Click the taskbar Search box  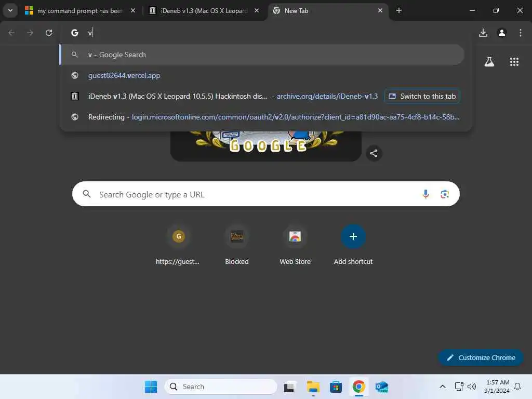click(x=221, y=387)
